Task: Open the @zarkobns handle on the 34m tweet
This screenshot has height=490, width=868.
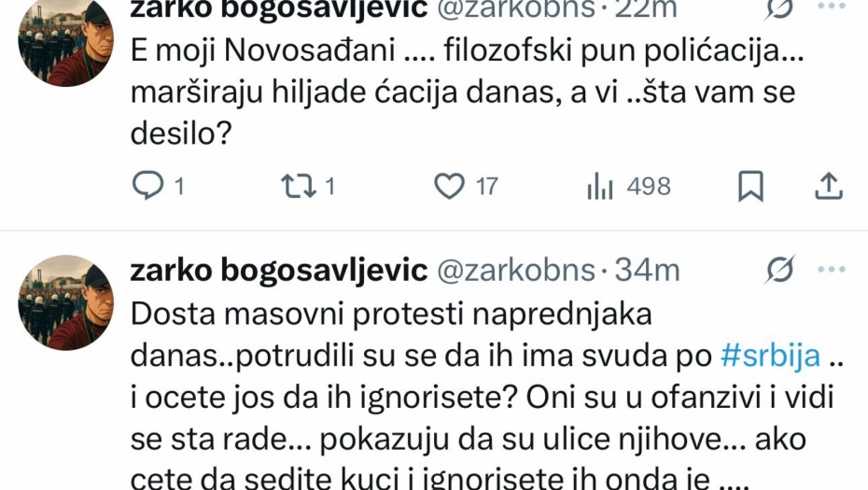Action: 515,271
